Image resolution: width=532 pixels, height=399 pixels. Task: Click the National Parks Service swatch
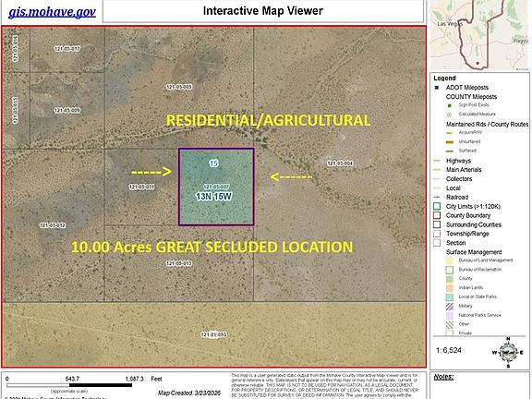pos(450,316)
